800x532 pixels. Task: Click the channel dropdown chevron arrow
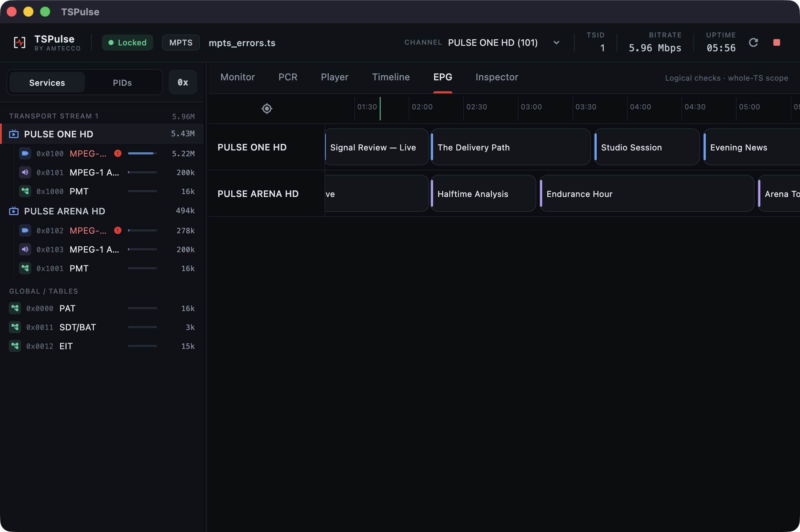click(556, 43)
